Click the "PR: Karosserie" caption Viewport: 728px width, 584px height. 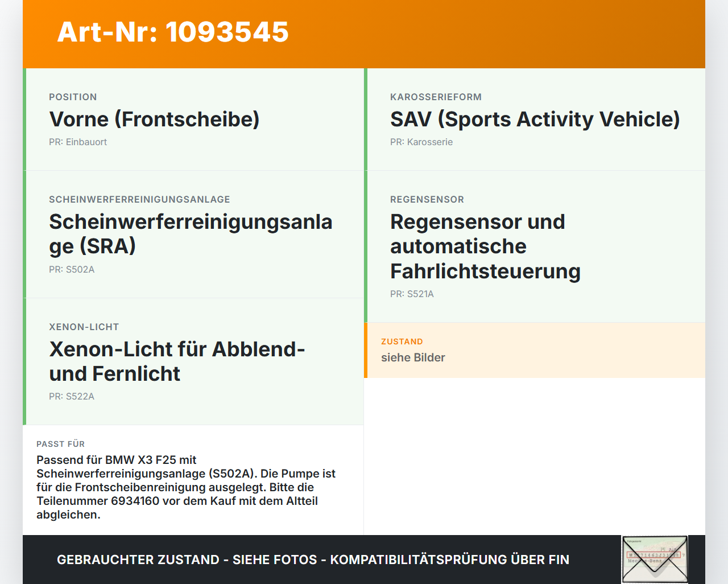pyautogui.click(x=421, y=142)
